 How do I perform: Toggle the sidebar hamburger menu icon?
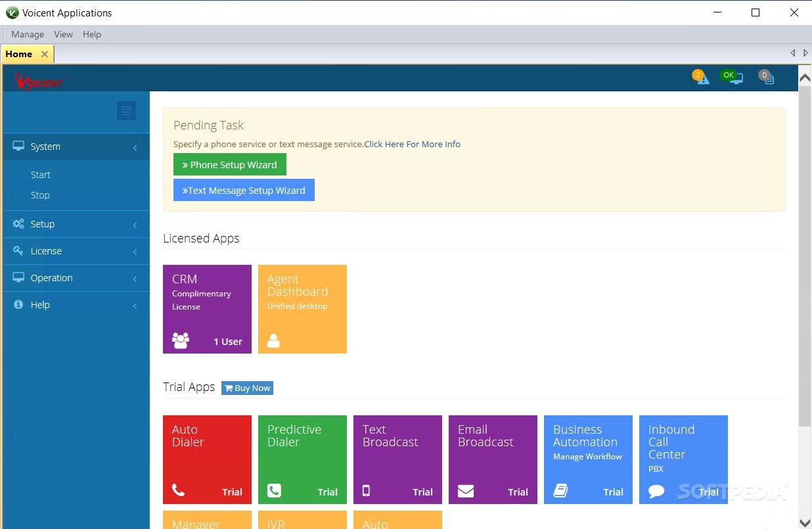click(x=127, y=111)
